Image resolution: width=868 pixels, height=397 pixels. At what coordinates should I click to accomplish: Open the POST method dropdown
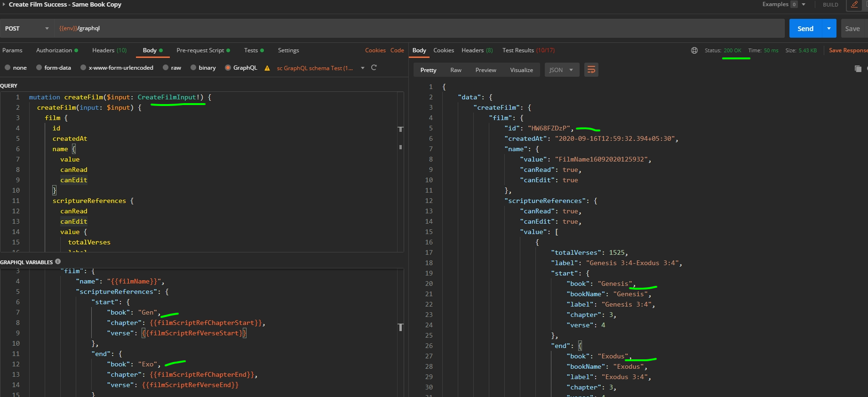[27, 28]
